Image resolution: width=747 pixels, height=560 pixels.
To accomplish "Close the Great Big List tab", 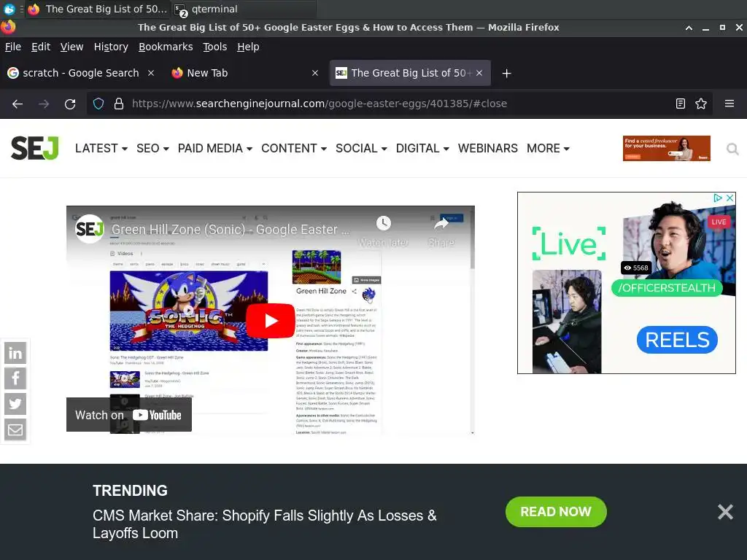I will point(479,73).
